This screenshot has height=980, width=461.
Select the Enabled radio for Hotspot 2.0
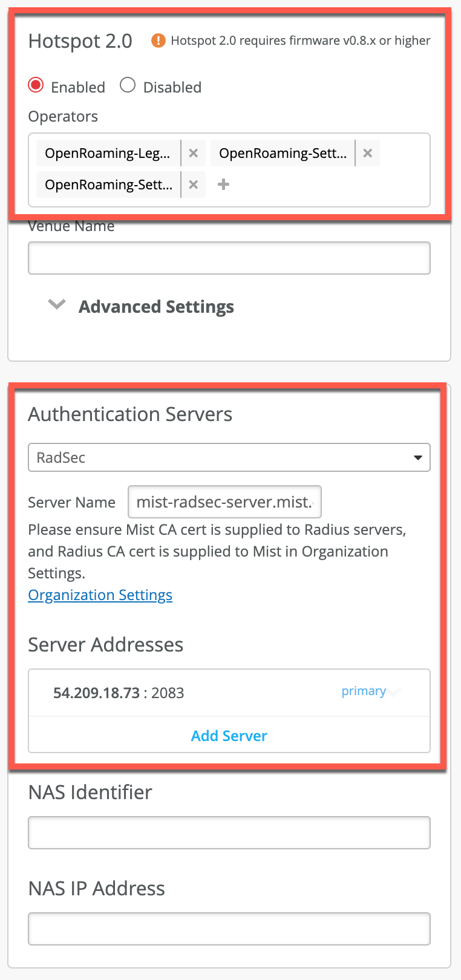tap(36, 85)
